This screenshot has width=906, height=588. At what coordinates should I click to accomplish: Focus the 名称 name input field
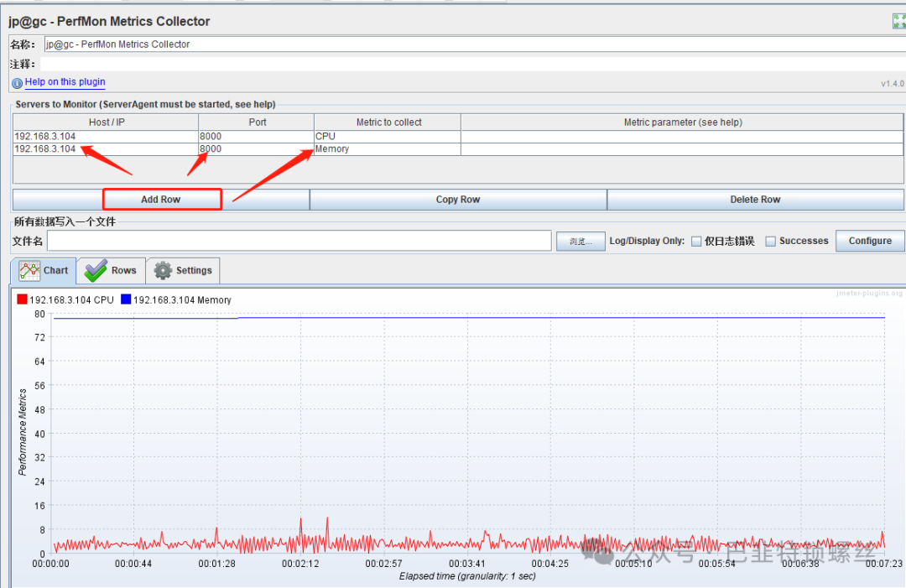click(x=475, y=44)
